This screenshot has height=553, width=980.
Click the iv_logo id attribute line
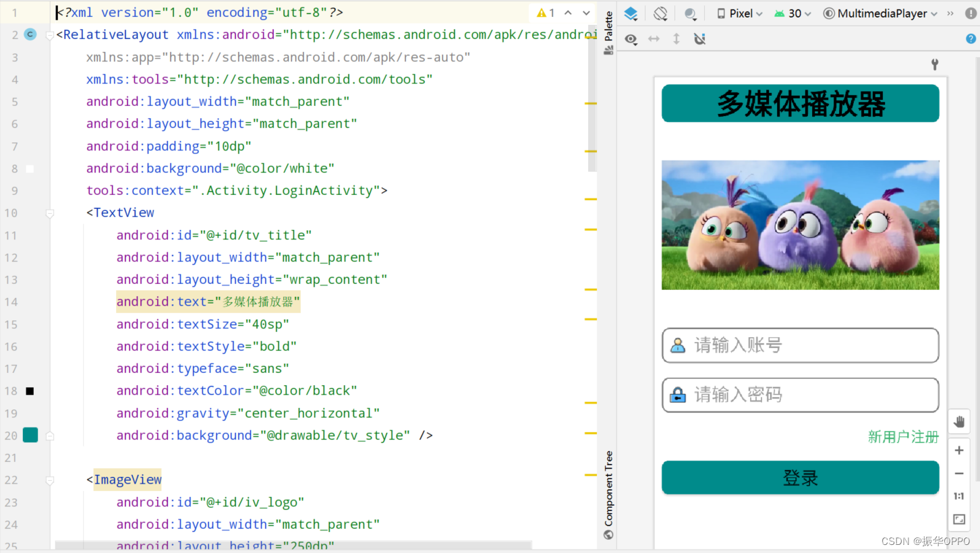[210, 502]
